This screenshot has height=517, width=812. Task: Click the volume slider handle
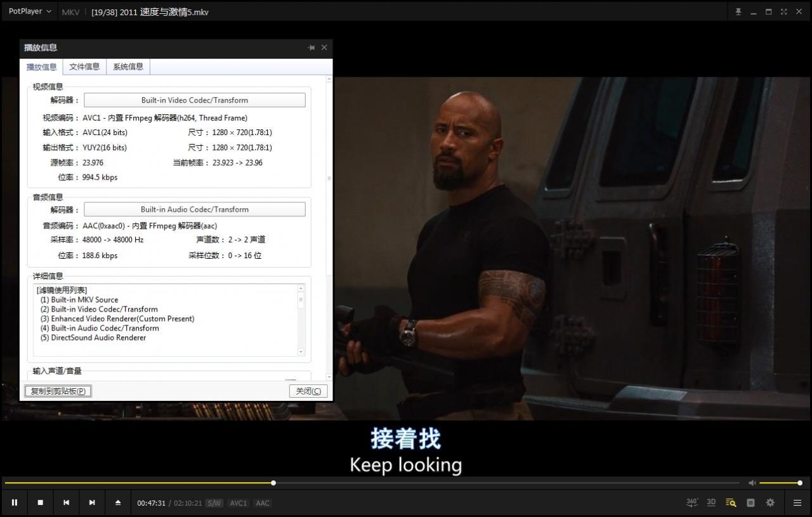tap(800, 483)
